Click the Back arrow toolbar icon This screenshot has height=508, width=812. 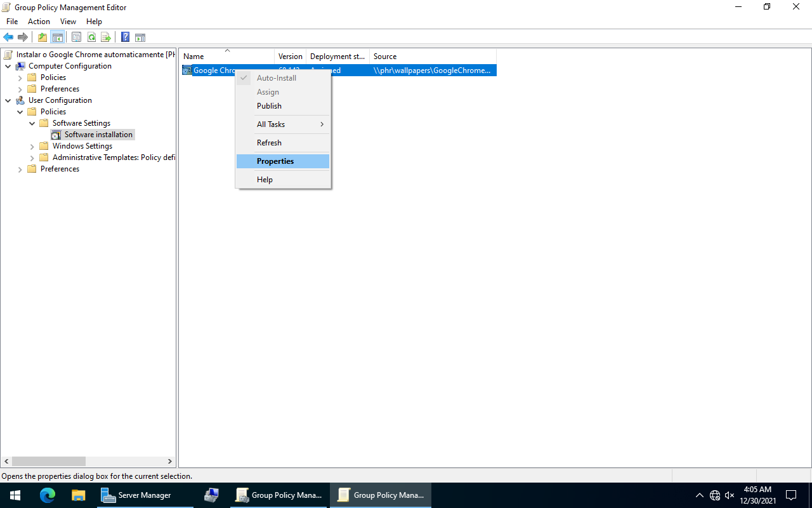[8, 37]
